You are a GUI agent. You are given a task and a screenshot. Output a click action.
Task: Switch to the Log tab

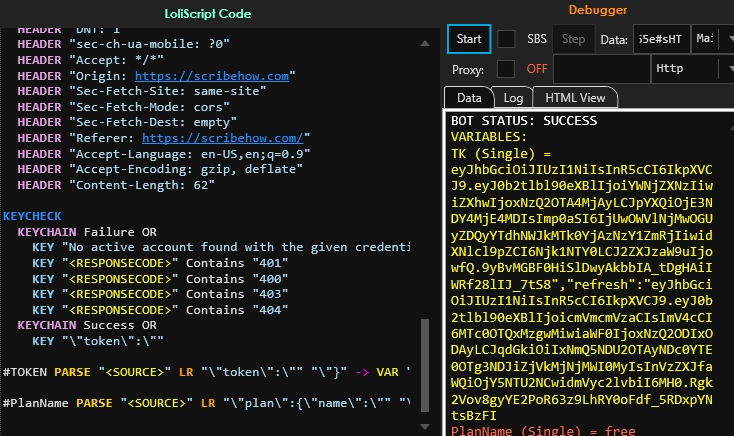pyautogui.click(x=513, y=98)
